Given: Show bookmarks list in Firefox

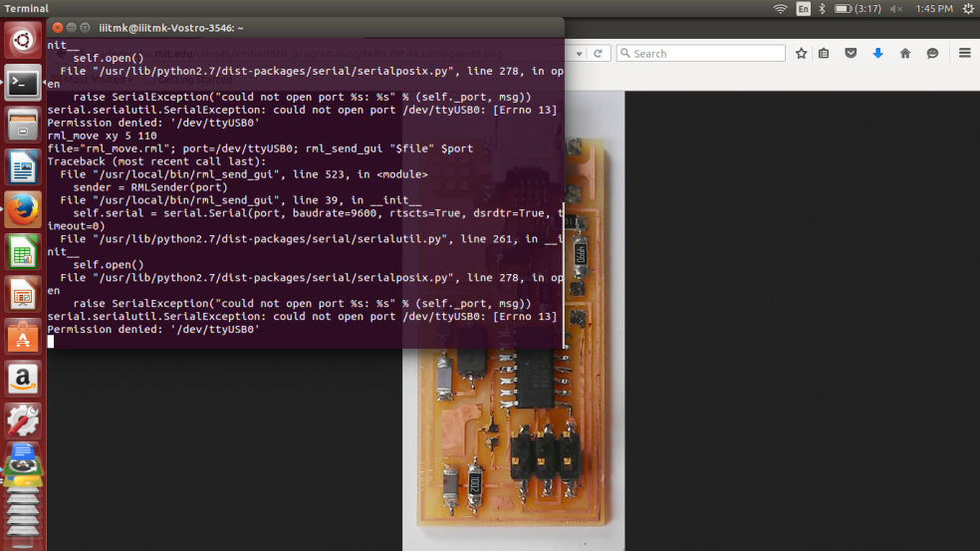Looking at the screenshot, I should coord(824,53).
